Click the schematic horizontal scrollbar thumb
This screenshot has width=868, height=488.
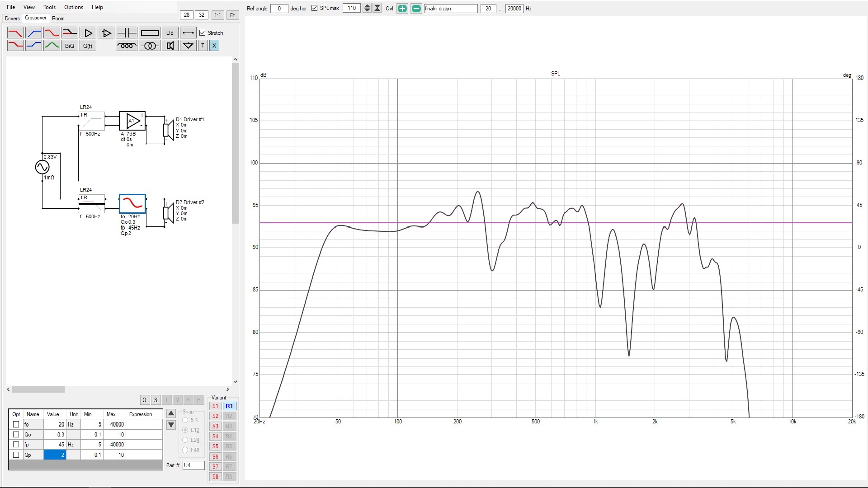click(38, 389)
